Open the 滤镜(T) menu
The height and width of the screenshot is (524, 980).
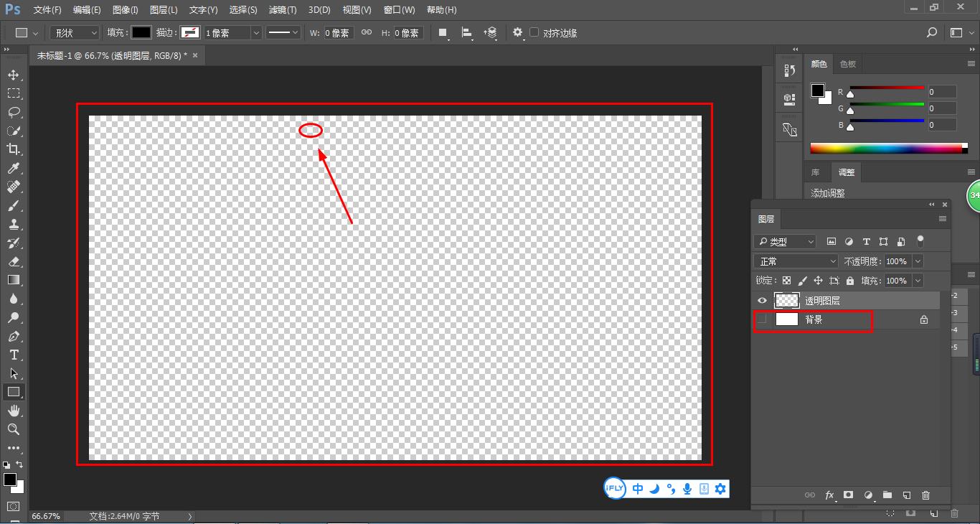tap(282, 10)
